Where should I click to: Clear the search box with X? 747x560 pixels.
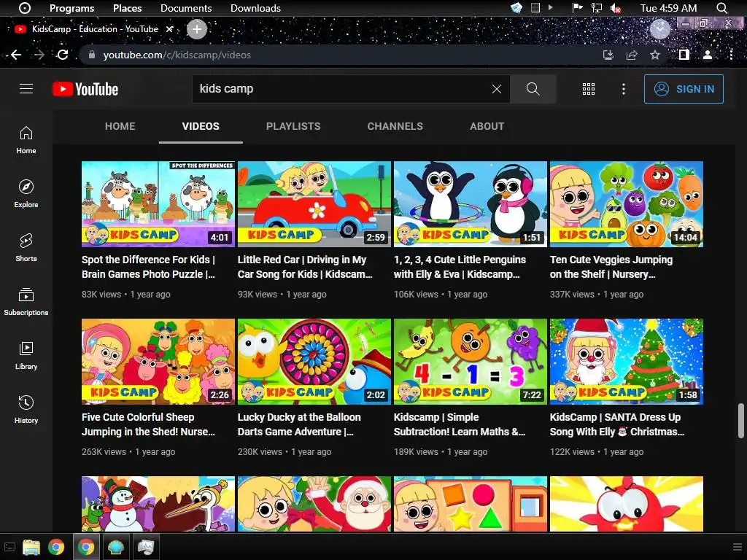point(496,88)
